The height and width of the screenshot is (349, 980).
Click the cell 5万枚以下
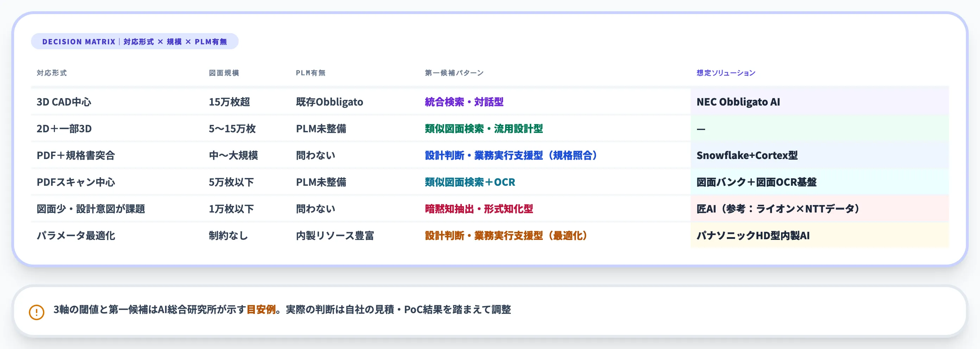coord(231,182)
